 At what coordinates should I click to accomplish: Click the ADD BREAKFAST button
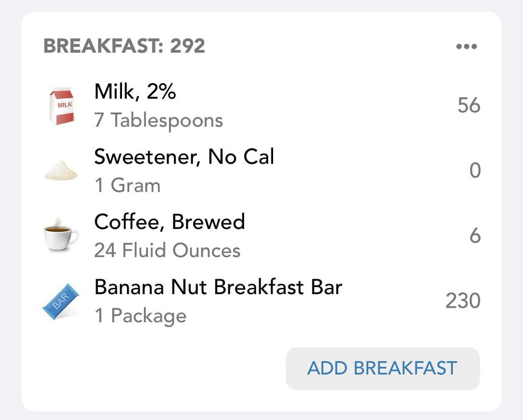(383, 368)
